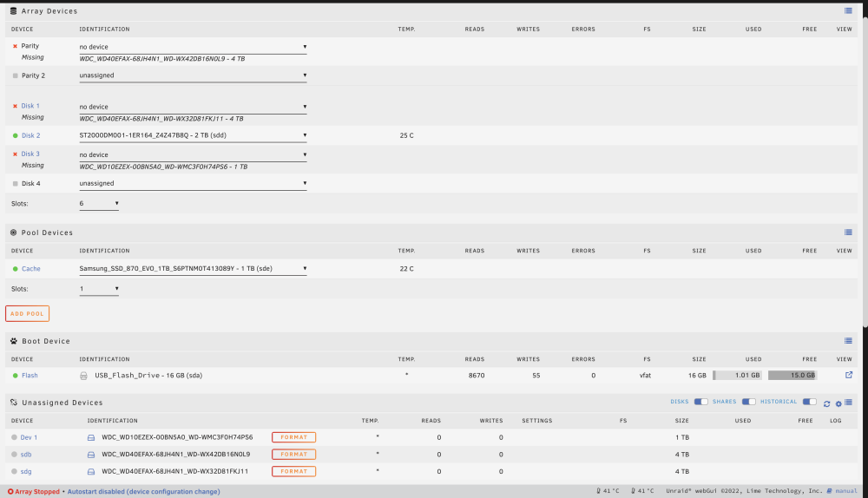Click the manual book icon in footer
Screen dimensions: 868x498
[x=829, y=491]
